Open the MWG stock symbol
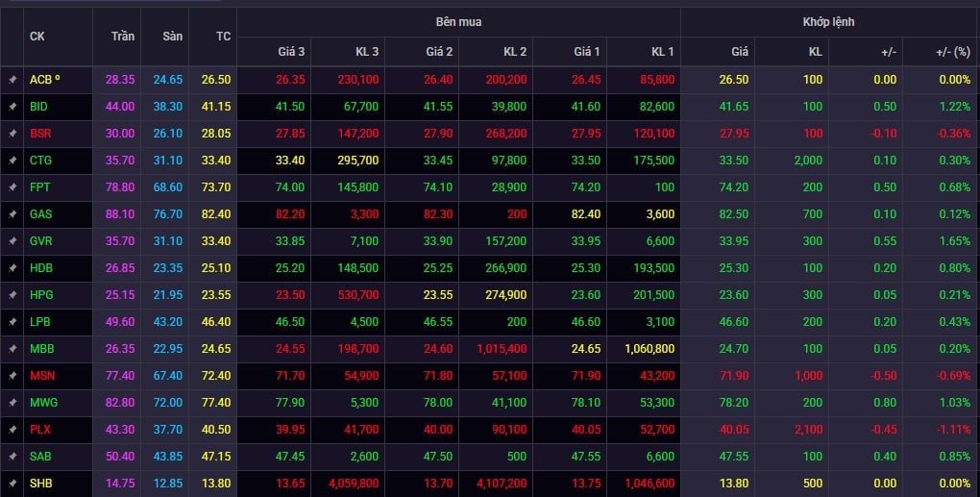Screen dimensions: 980x497 pyautogui.click(x=44, y=402)
